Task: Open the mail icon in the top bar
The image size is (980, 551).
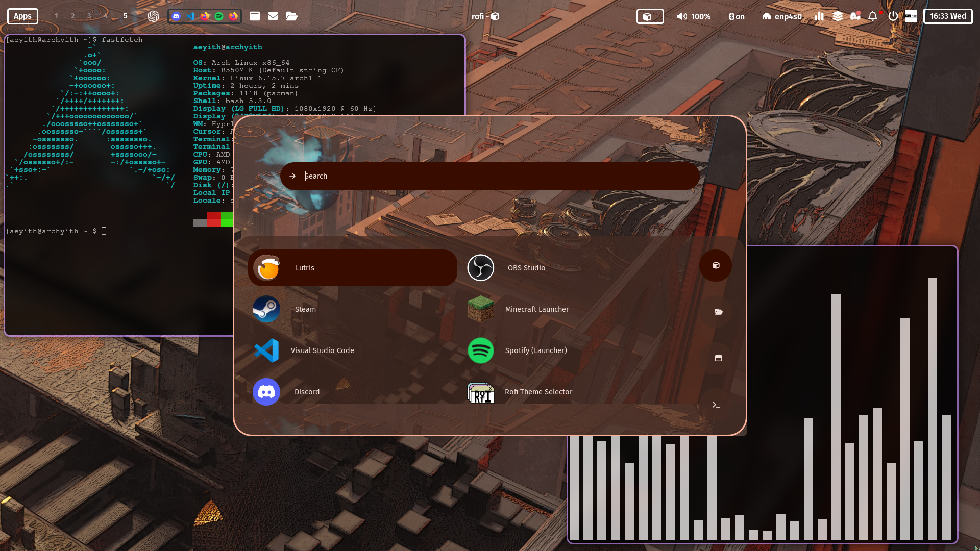Action: click(273, 16)
